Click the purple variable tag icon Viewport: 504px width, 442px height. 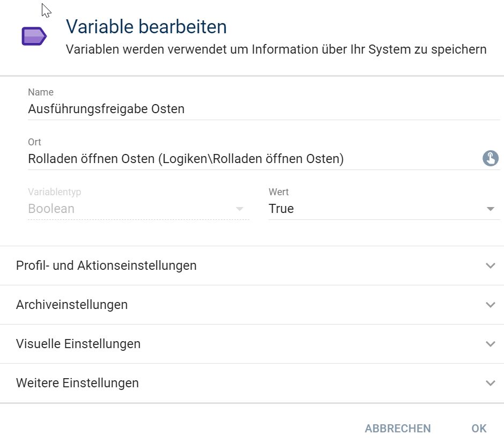pyautogui.click(x=34, y=36)
